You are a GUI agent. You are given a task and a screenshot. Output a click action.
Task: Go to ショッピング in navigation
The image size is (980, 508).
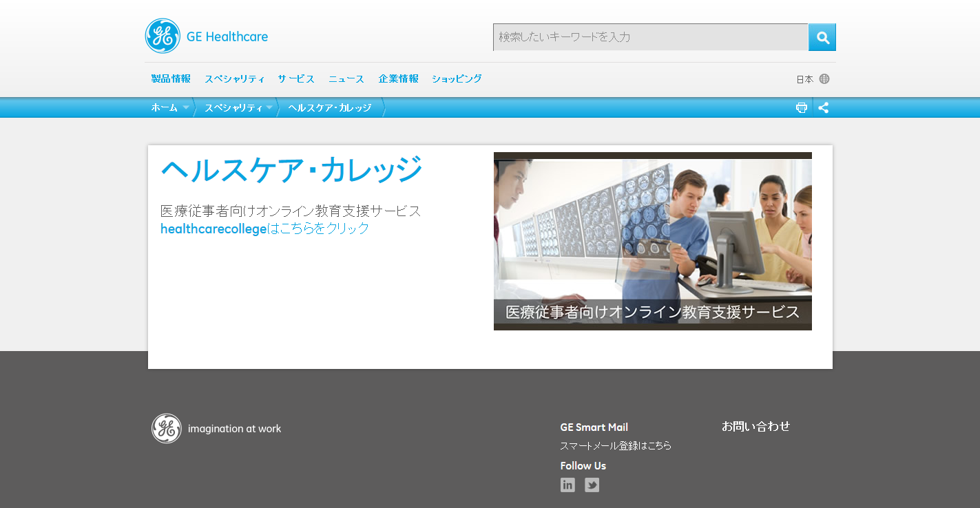click(457, 78)
